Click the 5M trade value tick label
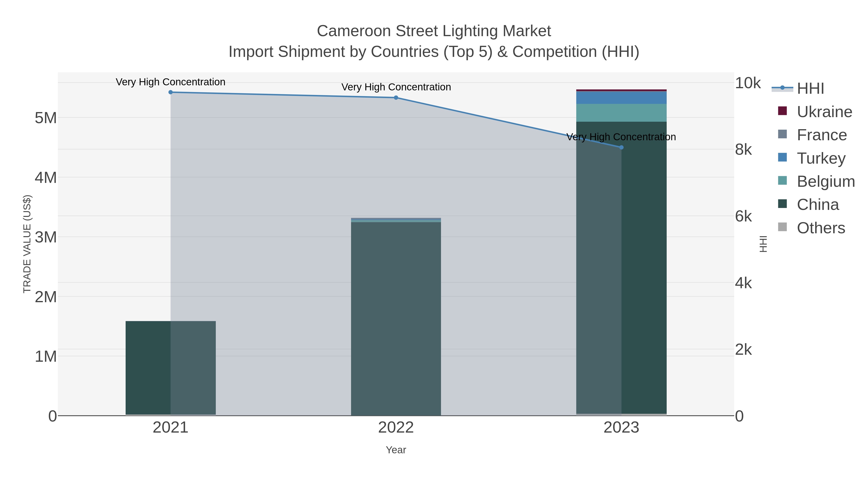The height and width of the screenshot is (488, 868). coord(46,118)
